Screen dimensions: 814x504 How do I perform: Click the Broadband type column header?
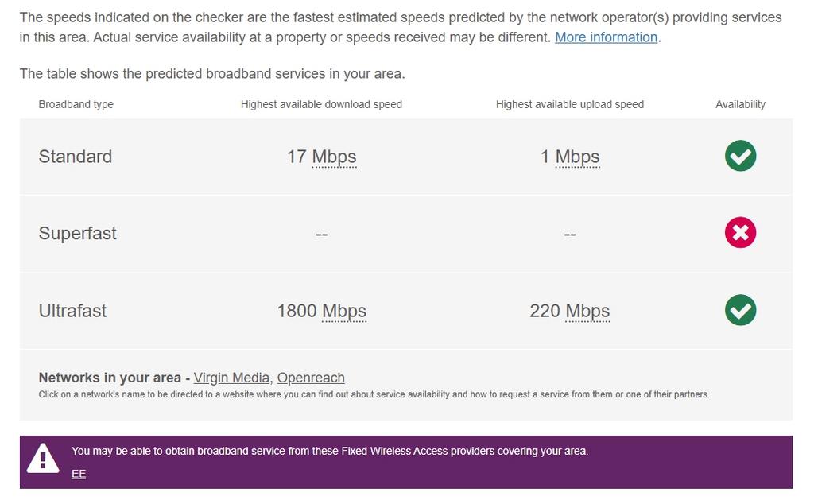(x=76, y=103)
